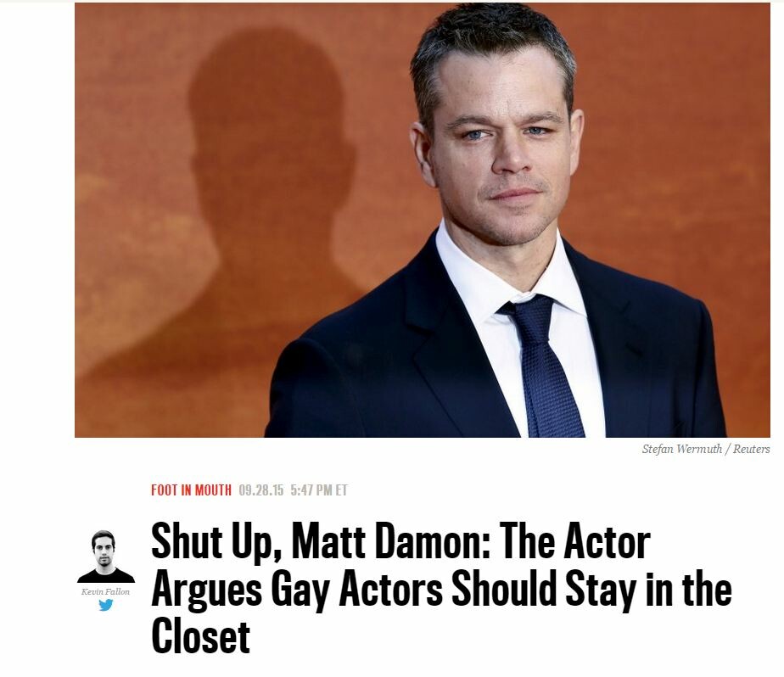Click the 09.28.15 publication date
This screenshot has height=677, width=784.
[261, 490]
